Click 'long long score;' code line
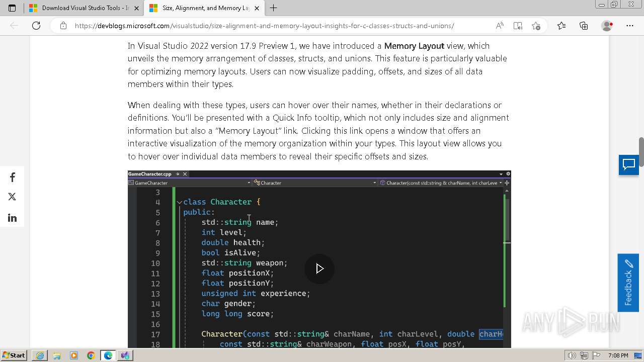This screenshot has width=644, height=362. click(x=237, y=314)
